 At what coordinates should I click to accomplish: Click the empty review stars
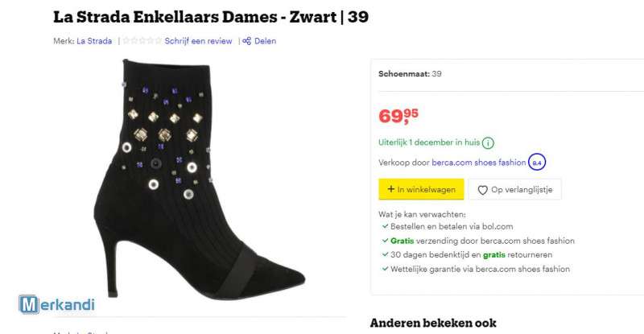(x=142, y=41)
